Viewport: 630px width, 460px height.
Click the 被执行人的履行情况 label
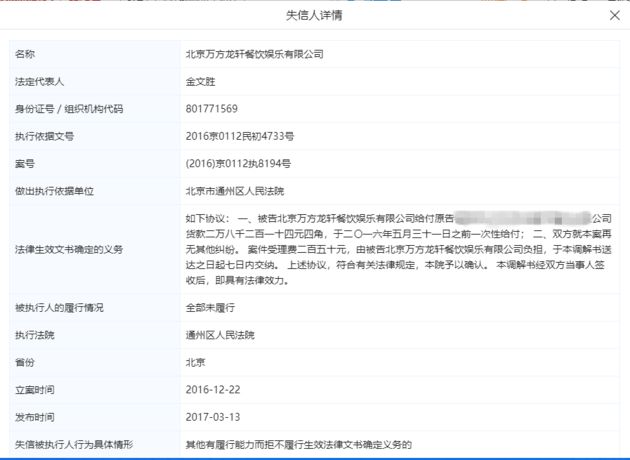click(x=59, y=308)
